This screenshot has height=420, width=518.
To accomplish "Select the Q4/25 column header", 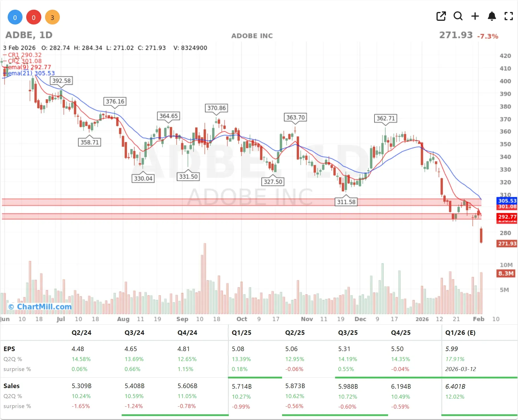I will tap(400, 333).
